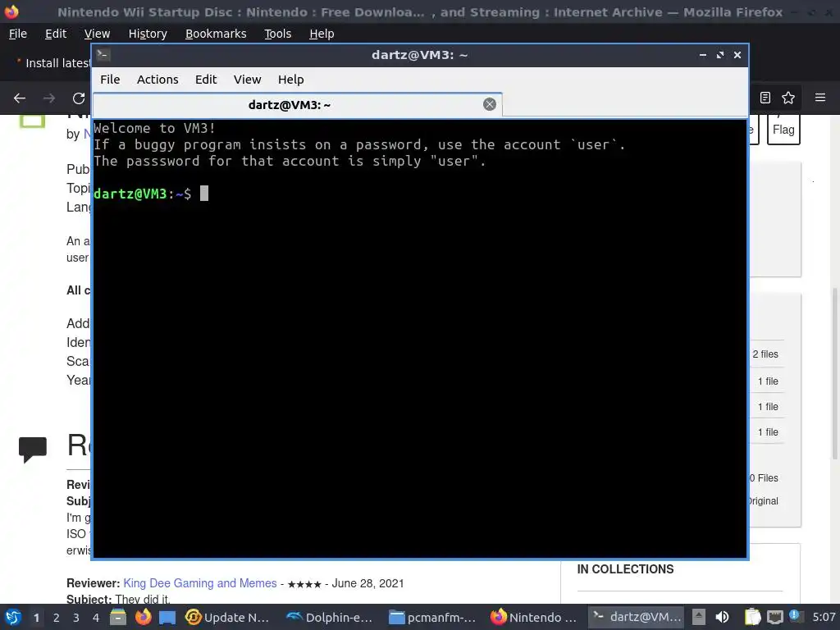Switch to pcmanfm taskbar window
Image resolution: width=840 pixels, height=630 pixels.
pyautogui.click(x=431, y=617)
